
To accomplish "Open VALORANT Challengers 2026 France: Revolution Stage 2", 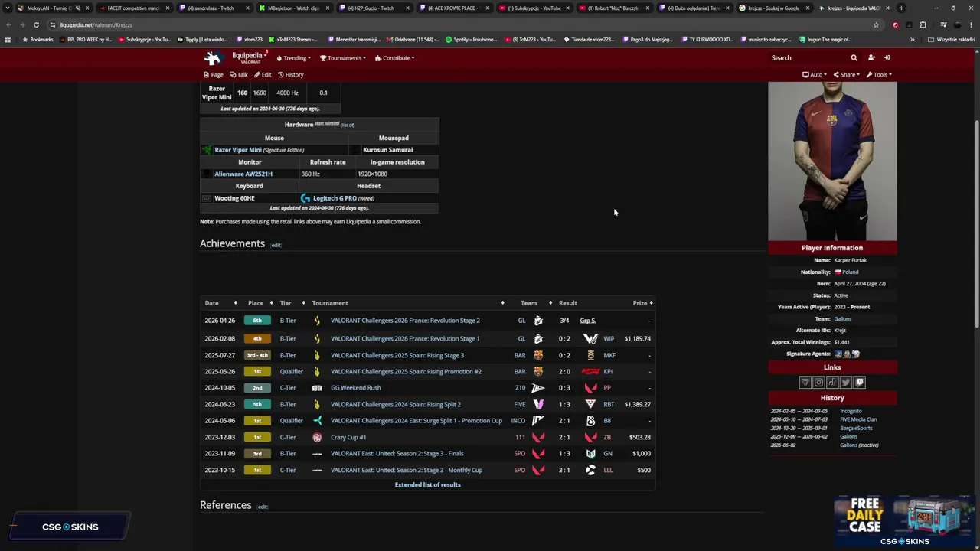I will (405, 321).
